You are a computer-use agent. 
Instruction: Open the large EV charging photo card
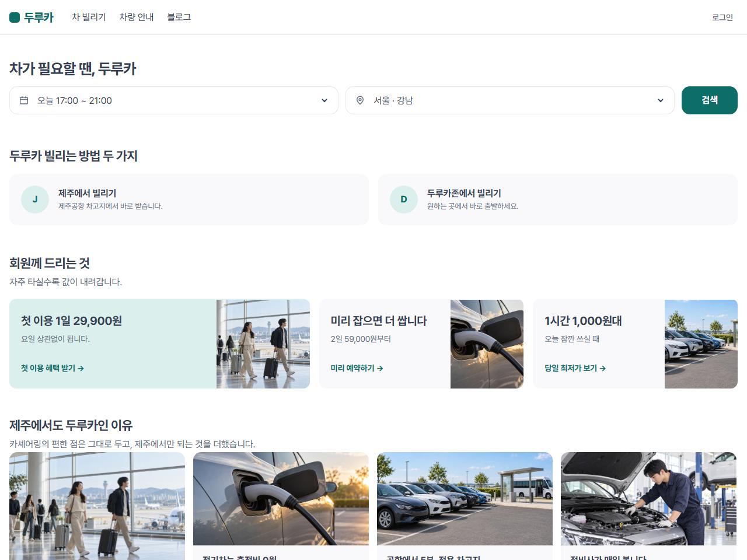coord(281,499)
